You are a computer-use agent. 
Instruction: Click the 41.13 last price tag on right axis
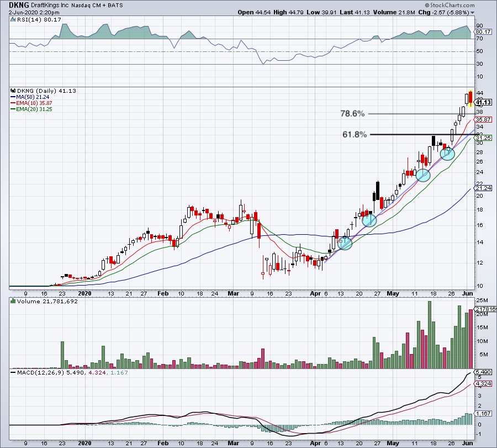(x=483, y=102)
